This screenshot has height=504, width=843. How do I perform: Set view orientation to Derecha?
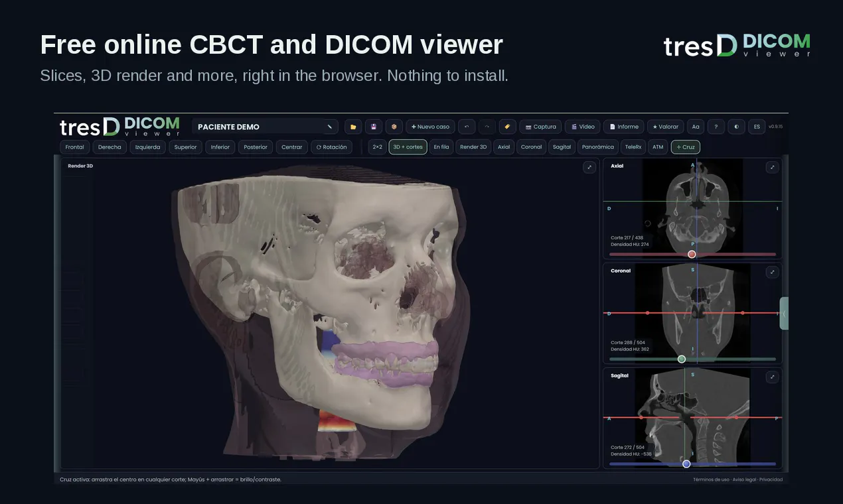(x=110, y=147)
